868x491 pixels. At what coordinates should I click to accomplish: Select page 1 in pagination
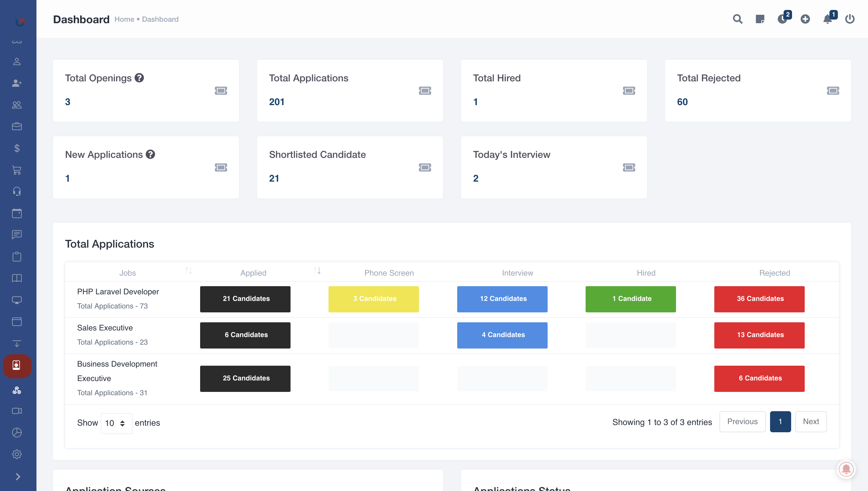(781, 421)
